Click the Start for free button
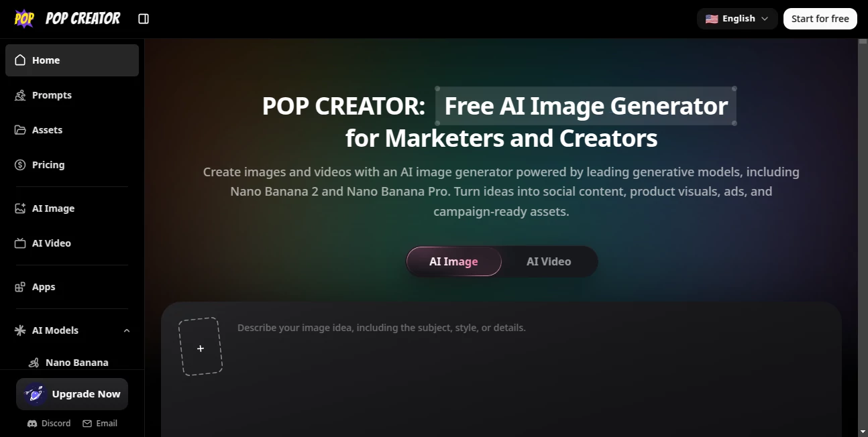 coord(820,19)
